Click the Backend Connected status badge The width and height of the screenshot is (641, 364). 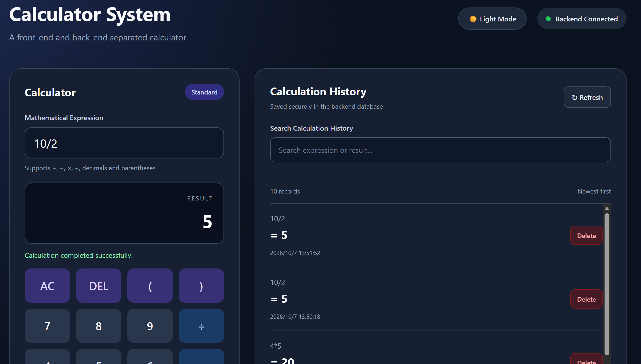[582, 19]
